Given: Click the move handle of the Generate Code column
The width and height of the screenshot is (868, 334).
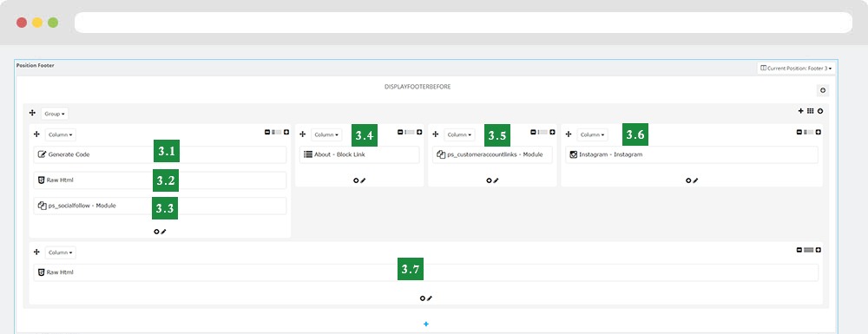Looking at the screenshot, I should (37, 134).
